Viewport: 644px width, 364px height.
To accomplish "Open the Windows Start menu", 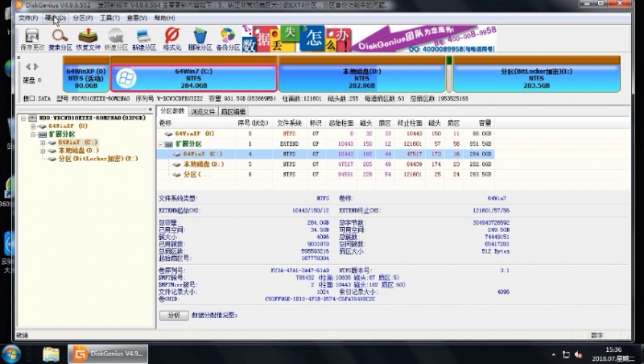I will 11,354.
